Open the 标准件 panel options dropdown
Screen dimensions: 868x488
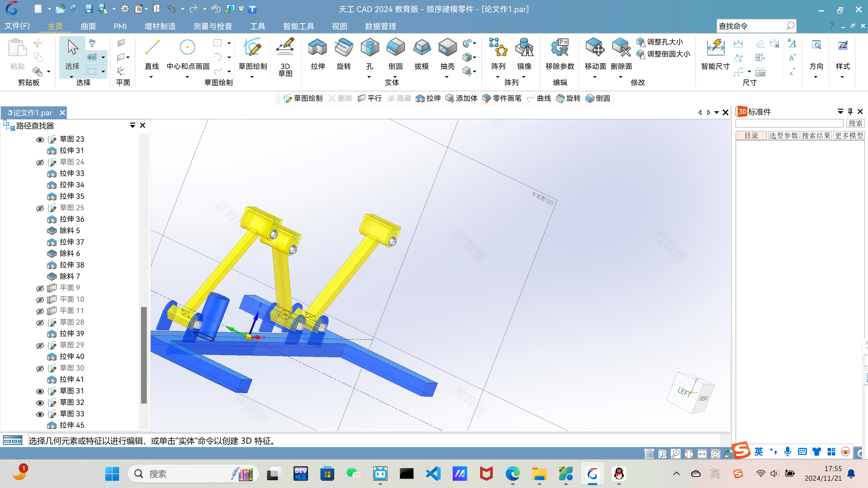click(x=840, y=111)
